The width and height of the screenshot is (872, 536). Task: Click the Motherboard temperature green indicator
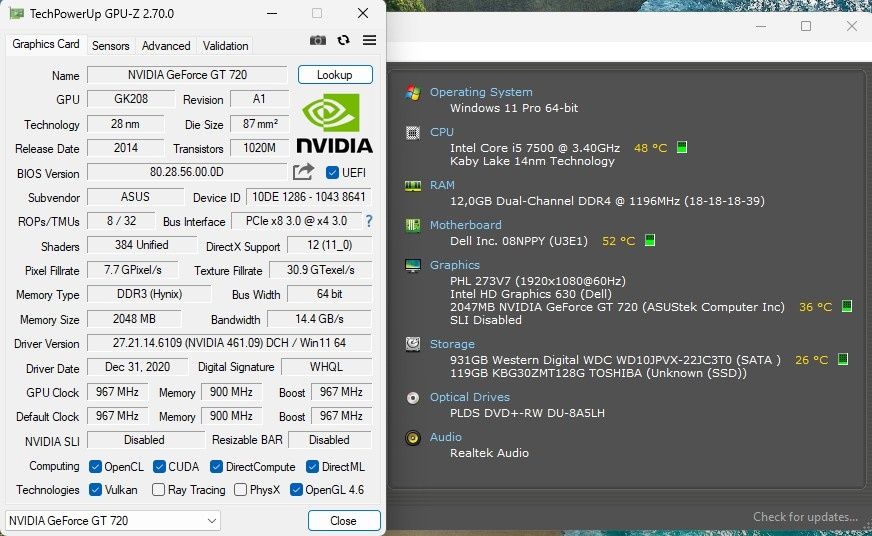pos(650,240)
